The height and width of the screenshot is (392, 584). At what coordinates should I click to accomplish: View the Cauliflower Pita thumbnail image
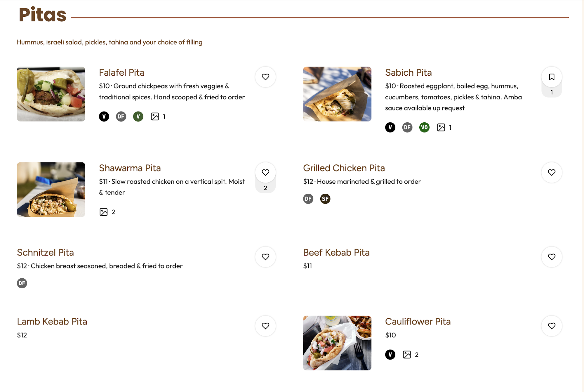click(x=337, y=343)
